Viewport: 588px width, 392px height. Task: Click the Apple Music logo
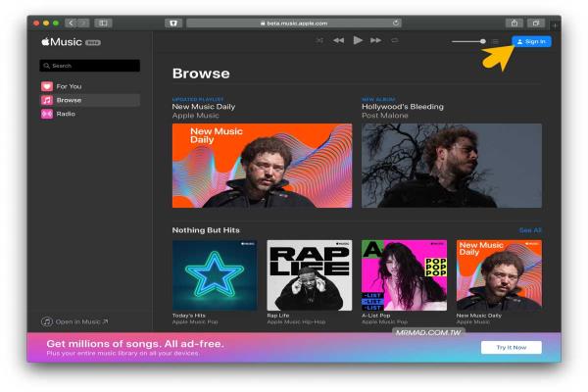point(62,41)
